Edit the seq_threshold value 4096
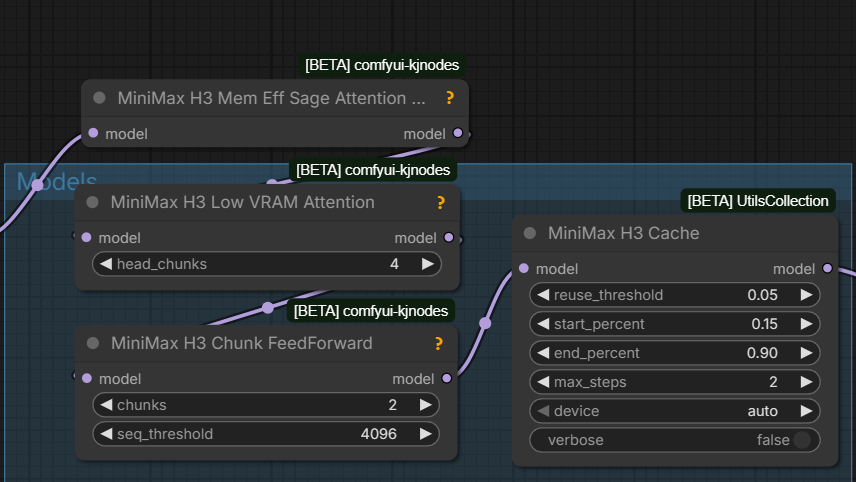856x482 pixels. pyautogui.click(x=378, y=434)
